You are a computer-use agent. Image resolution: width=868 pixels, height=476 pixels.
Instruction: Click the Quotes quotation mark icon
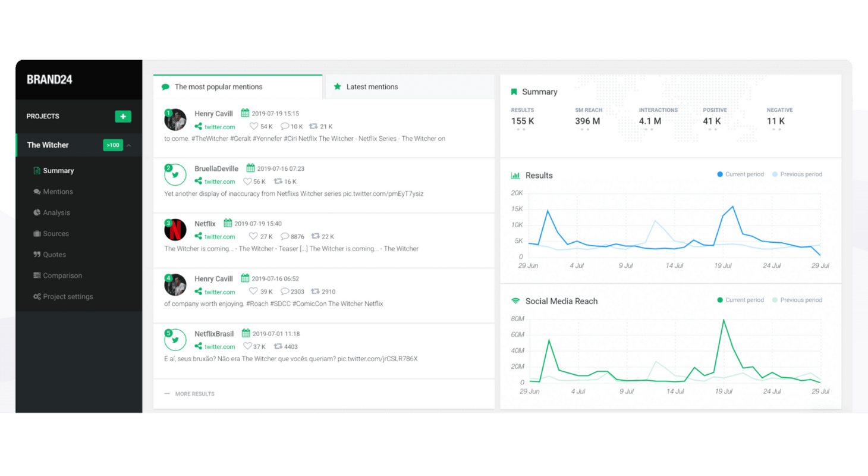pos(37,255)
